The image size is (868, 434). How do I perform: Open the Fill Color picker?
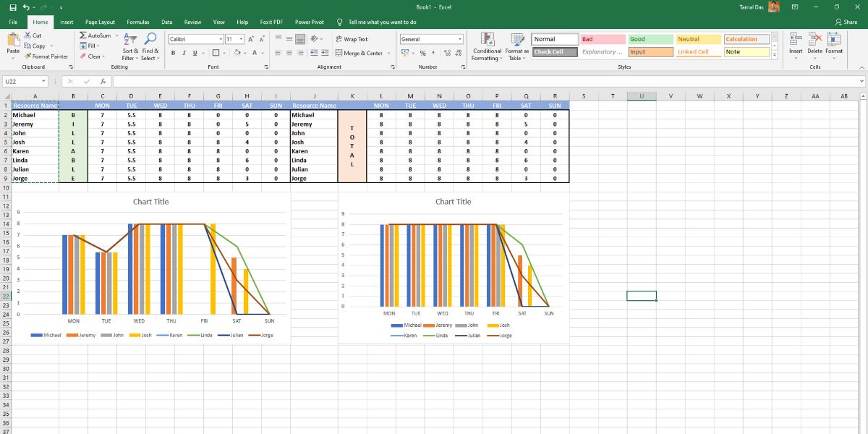[x=238, y=53]
